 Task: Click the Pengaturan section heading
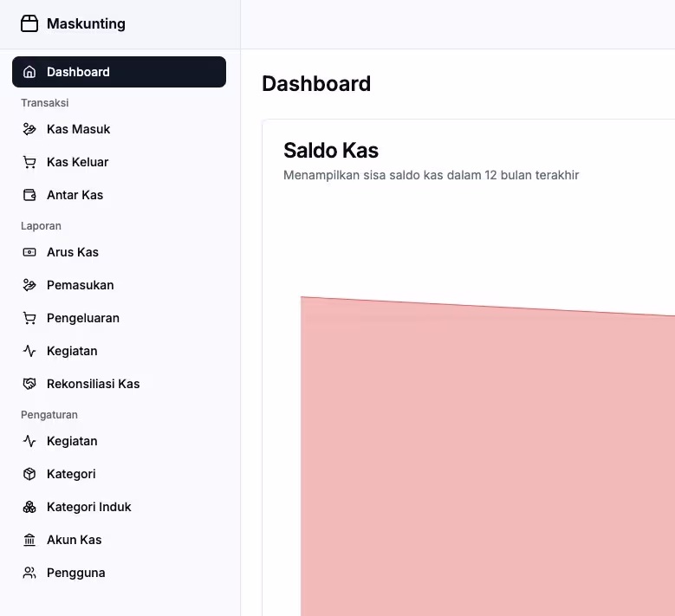pyautogui.click(x=49, y=415)
